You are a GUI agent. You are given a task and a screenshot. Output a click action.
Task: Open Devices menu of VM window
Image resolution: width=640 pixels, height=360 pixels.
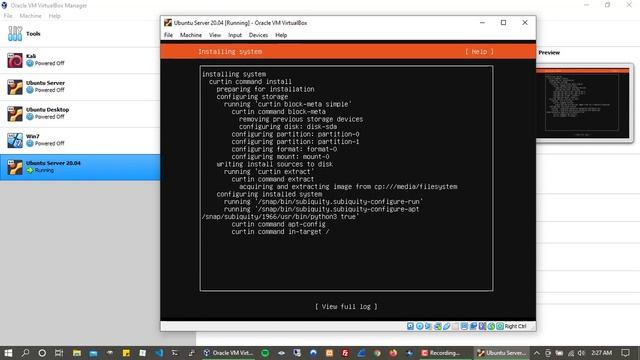(x=258, y=35)
